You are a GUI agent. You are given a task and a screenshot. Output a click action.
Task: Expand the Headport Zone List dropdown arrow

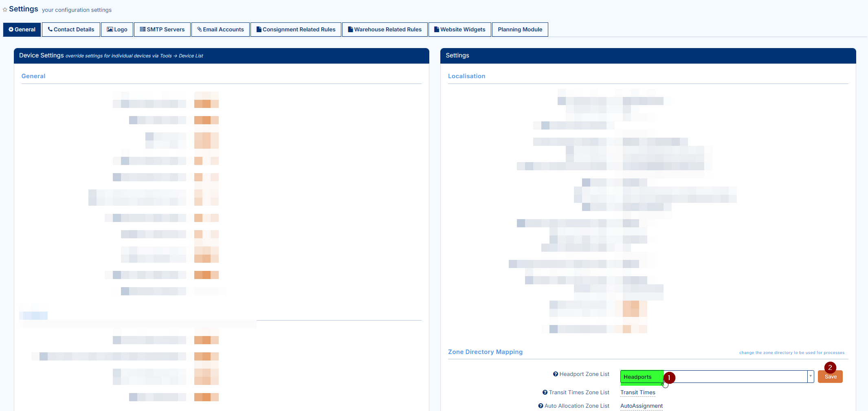pos(810,376)
